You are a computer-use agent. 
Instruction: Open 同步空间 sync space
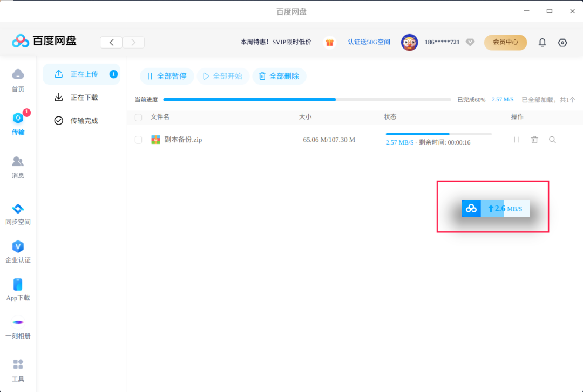click(18, 214)
